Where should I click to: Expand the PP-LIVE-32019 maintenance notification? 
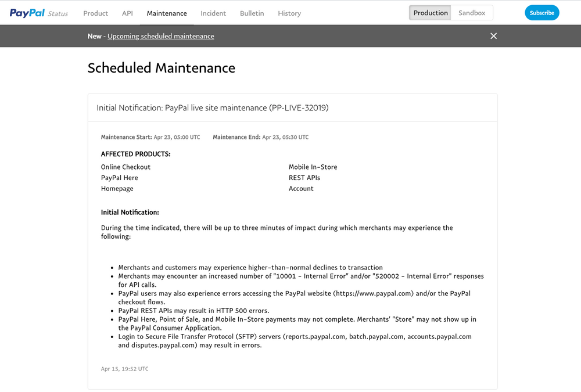(212, 107)
